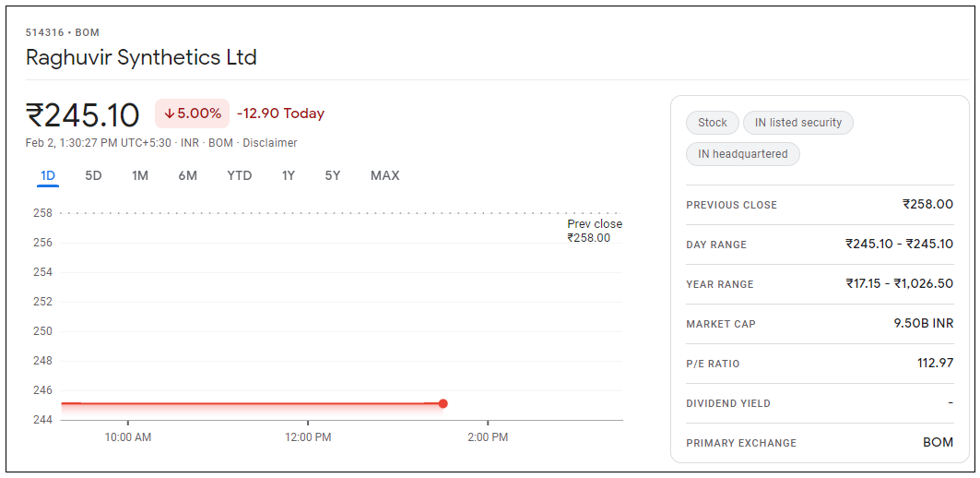Screen dimensions: 980x478
Task: Switch to the 1Y chart view
Action: [x=289, y=176]
